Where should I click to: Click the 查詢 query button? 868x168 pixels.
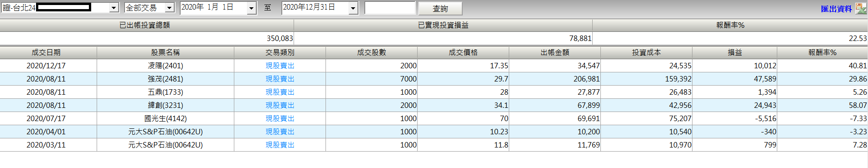click(x=440, y=8)
